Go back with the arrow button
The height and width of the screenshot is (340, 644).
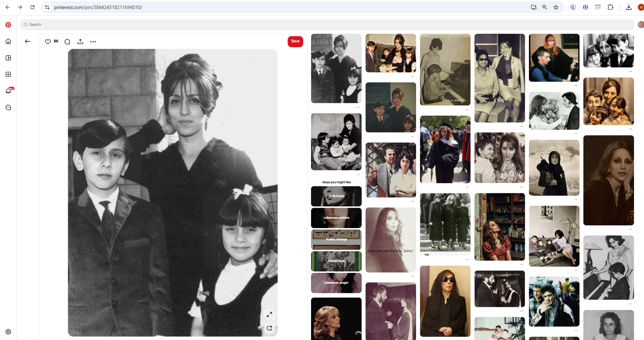click(x=28, y=41)
